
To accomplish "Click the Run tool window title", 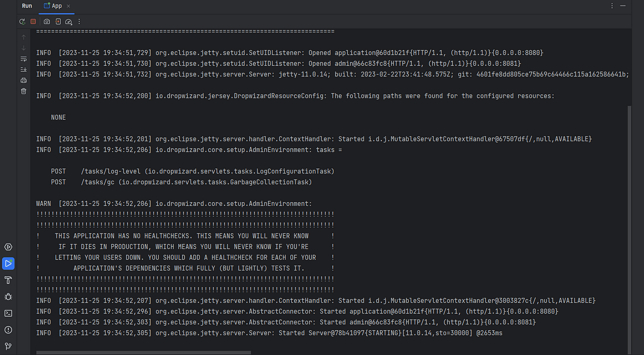I will point(27,6).
